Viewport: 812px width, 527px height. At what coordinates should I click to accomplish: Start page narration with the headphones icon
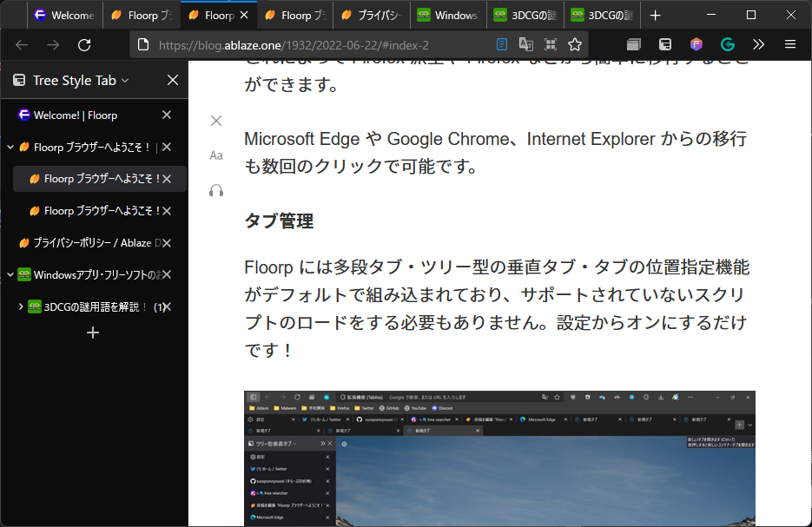[215, 190]
